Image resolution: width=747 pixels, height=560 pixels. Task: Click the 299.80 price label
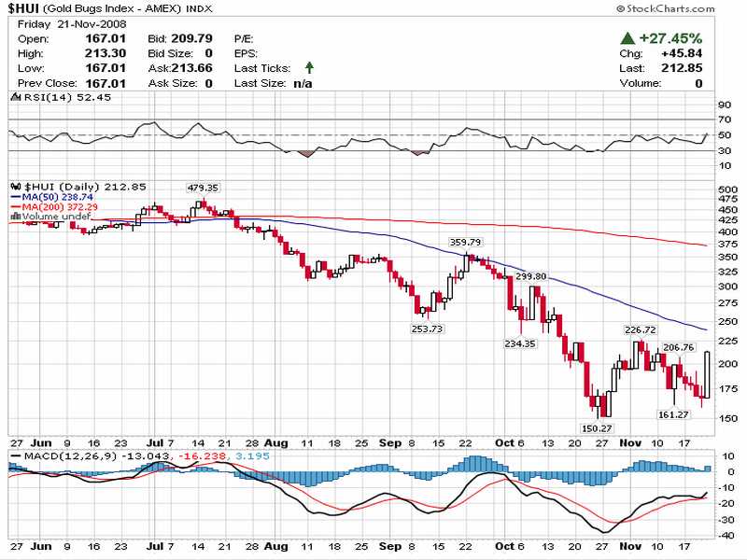tap(530, 276)
